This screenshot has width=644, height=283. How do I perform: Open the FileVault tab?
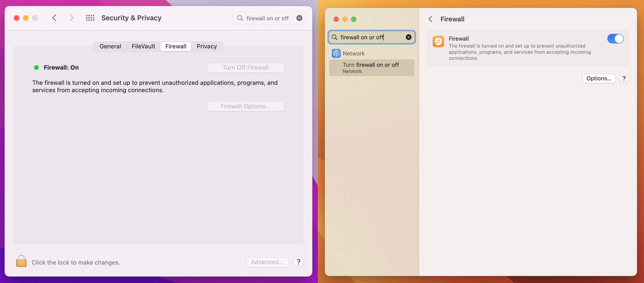[x=143, y=47]
